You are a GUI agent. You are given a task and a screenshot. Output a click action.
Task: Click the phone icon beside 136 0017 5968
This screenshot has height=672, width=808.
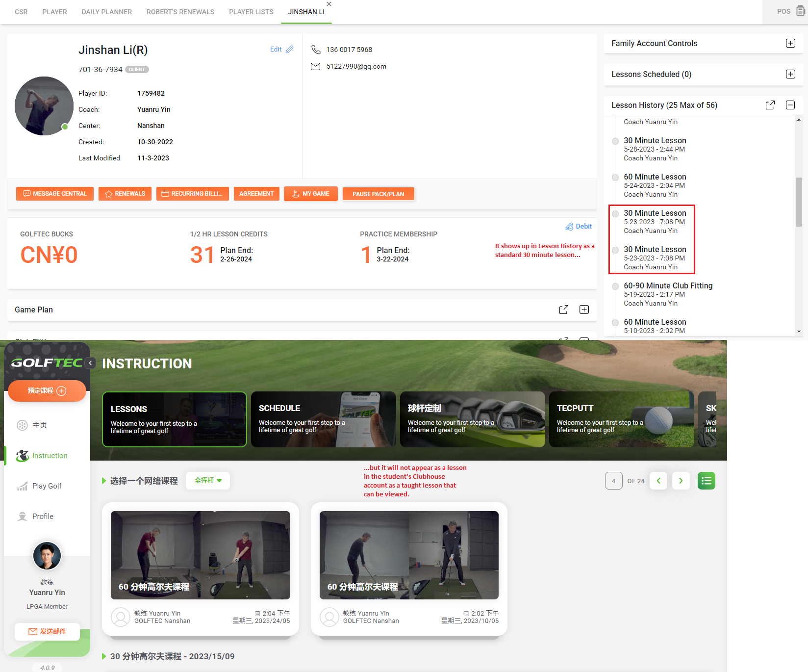[x=316, y=50]
